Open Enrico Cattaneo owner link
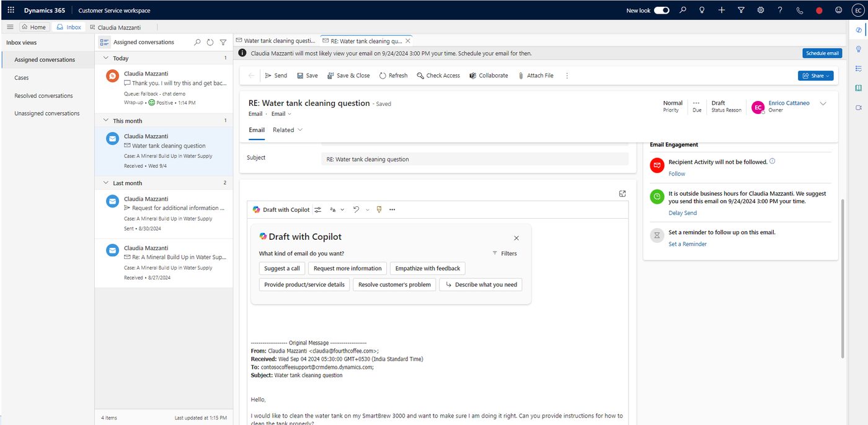The height and width of the screenshot is (425, 868). [x=789, y=103]
